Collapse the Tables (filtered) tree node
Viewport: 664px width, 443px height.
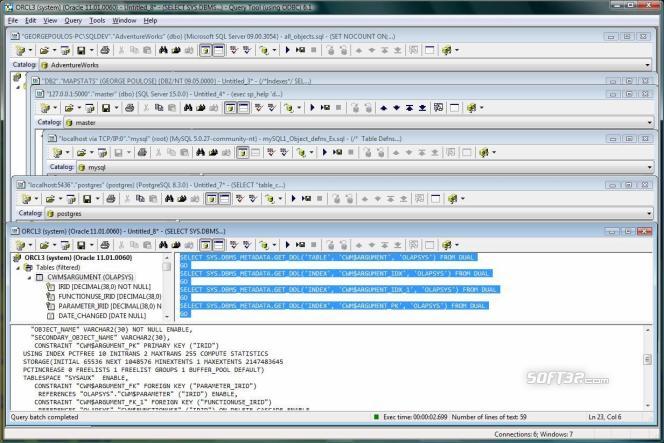pos(18,268)
